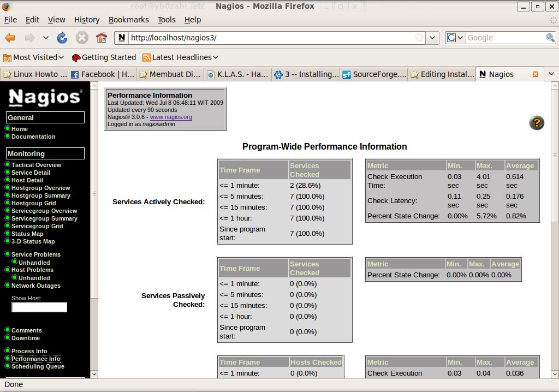The height and width of the screenshot is (392, 559).
Task: Click the search magnifier icon
Action: pos(550,38)
